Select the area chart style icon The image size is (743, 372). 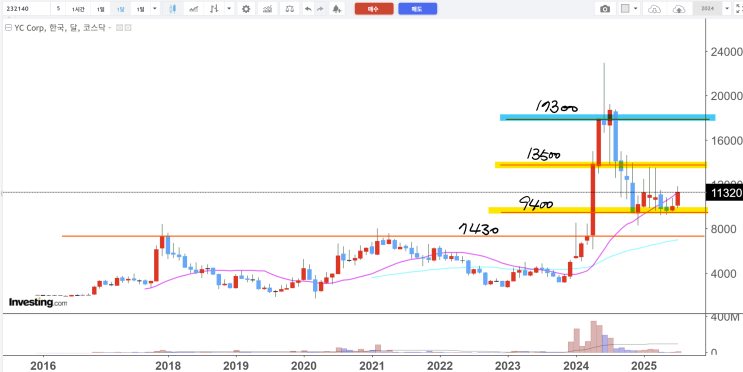point(193,9)
